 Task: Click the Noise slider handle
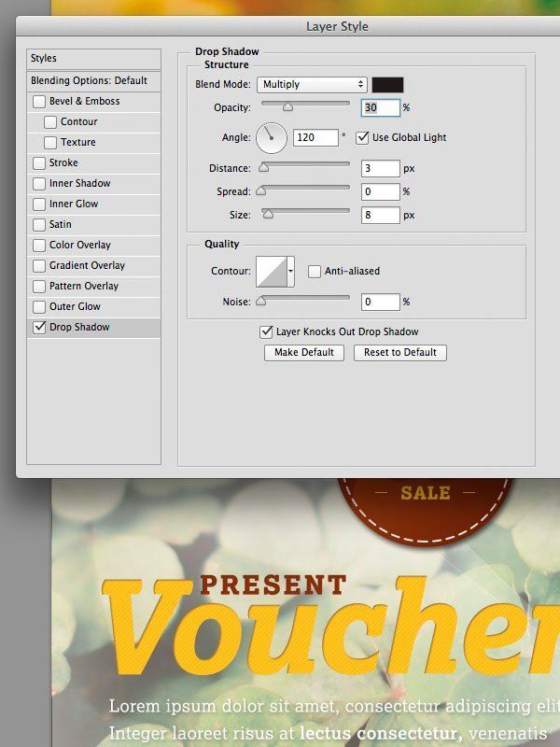tap(261, 301)
